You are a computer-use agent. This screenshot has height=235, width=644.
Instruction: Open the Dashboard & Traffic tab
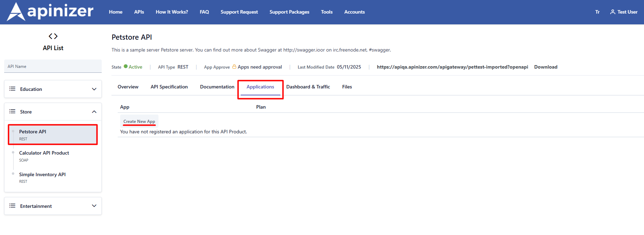click(x=308, y=87)
